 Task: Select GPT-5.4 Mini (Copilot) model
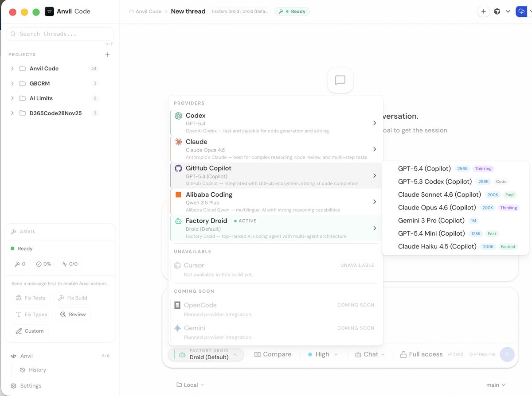coord(455,233)
